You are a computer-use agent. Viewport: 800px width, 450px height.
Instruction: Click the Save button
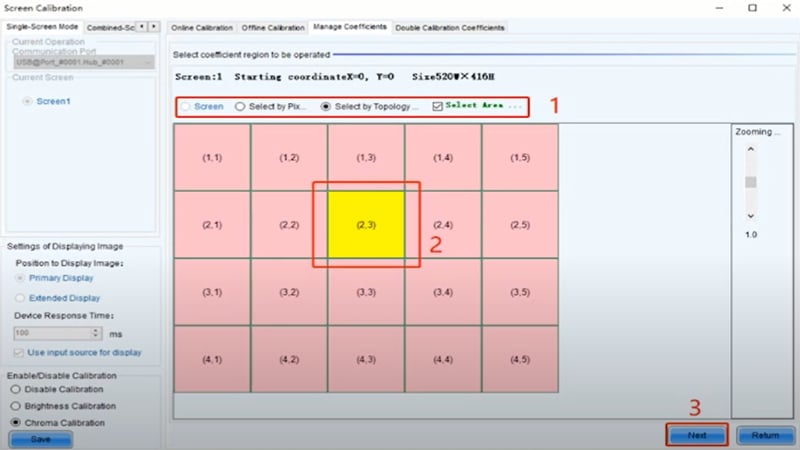40,439
